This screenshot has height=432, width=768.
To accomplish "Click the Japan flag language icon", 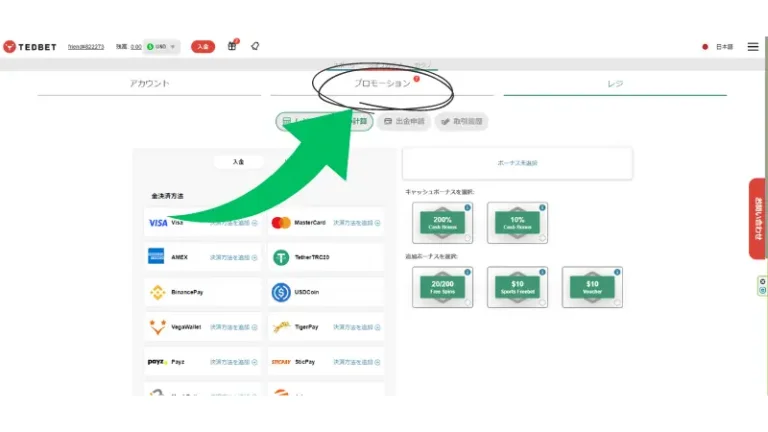I will pos(705,47).
